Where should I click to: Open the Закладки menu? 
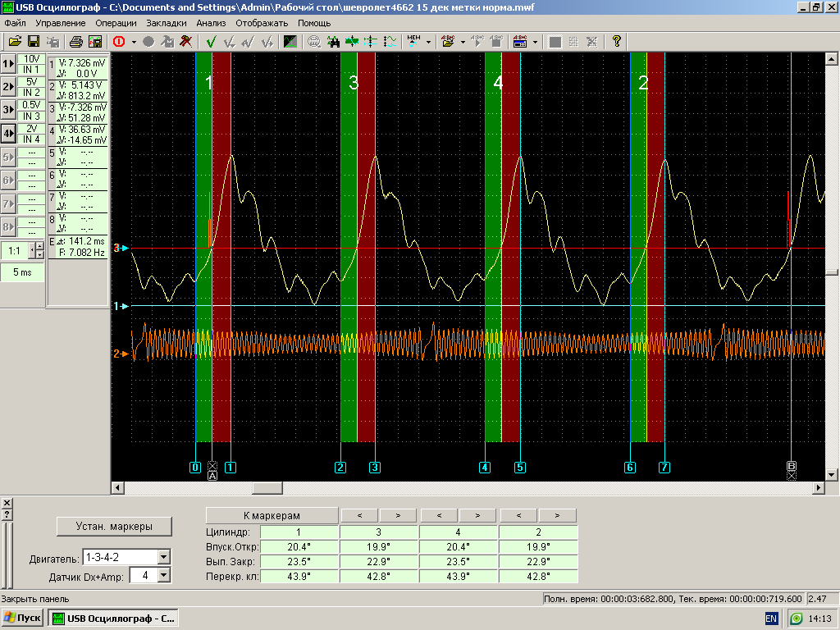[167, 23]
